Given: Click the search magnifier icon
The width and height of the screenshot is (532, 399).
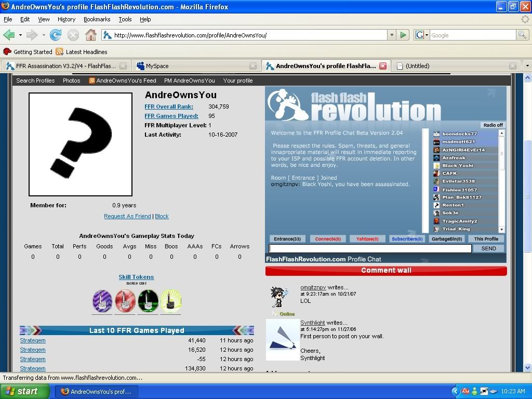Looking at the screenshot, I should pyautogui.click(x=522, y=35).
